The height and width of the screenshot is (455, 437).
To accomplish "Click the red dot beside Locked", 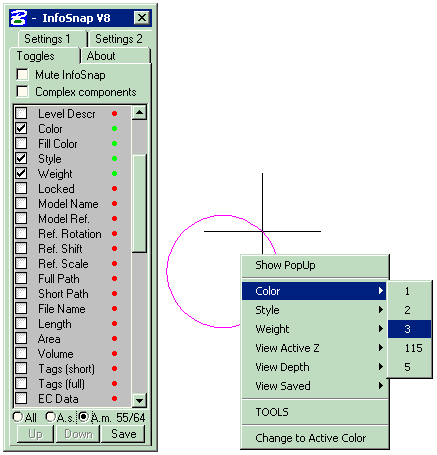I will tap(114, 189).
